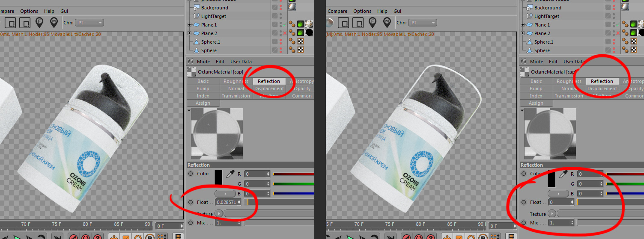The width and height of the screenshot is (644, 239).
Task: Activate pick material (M) pin in left window
Action: (x=54, y=22)
